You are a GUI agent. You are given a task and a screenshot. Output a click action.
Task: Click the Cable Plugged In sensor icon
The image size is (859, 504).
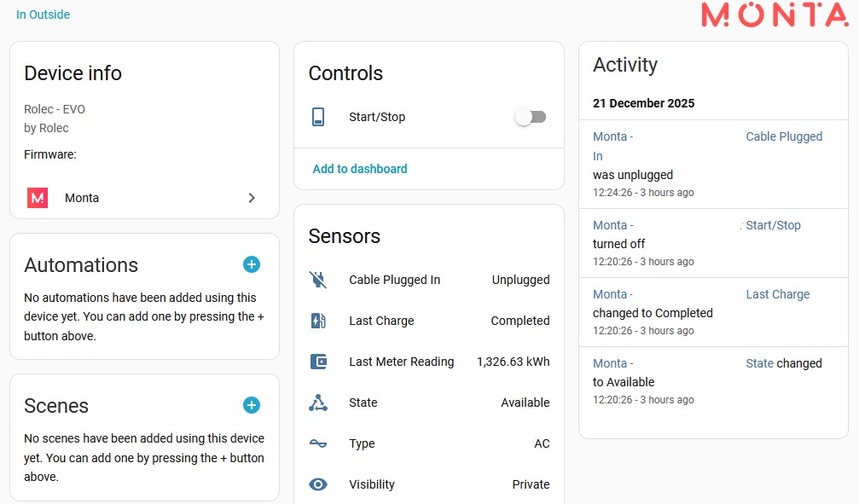coord(318,279)
